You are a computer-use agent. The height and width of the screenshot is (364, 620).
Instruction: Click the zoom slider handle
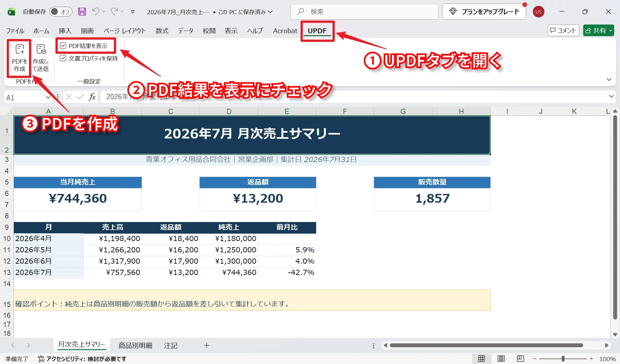[563, 359]
